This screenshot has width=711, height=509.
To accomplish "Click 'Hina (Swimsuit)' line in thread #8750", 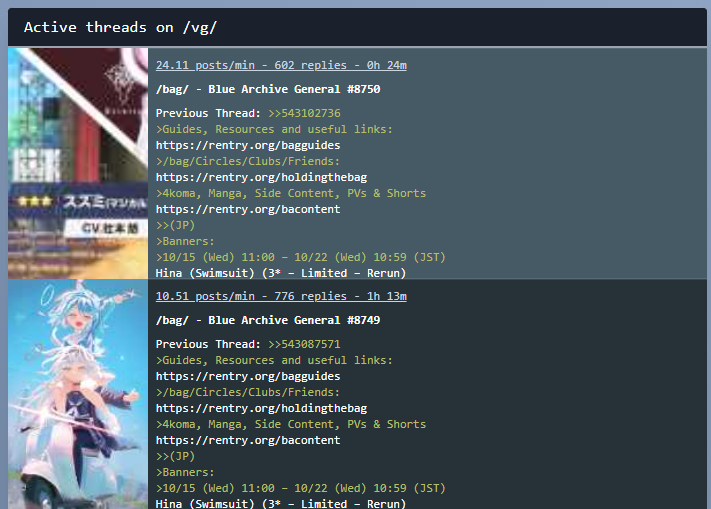I will click(281, 273).
